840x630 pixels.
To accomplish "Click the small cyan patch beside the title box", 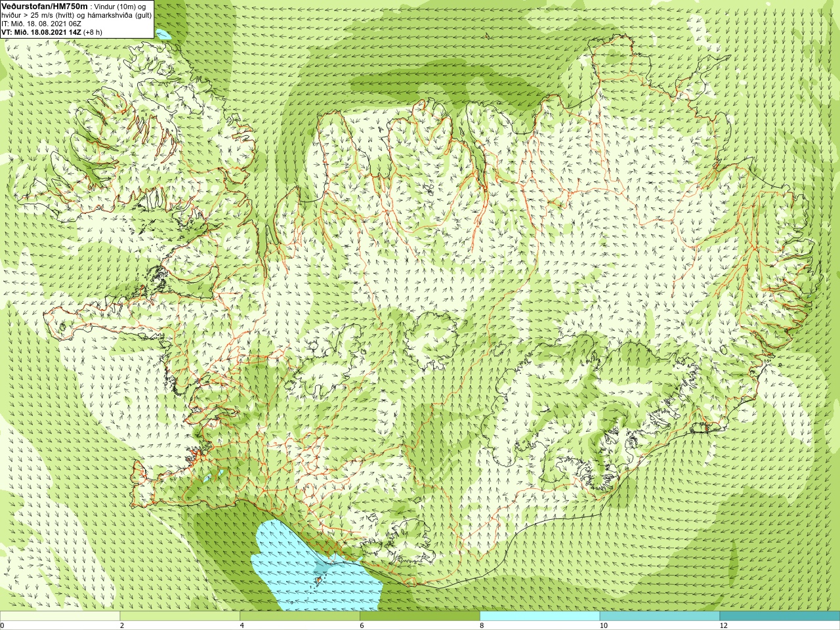I will 163,35.
